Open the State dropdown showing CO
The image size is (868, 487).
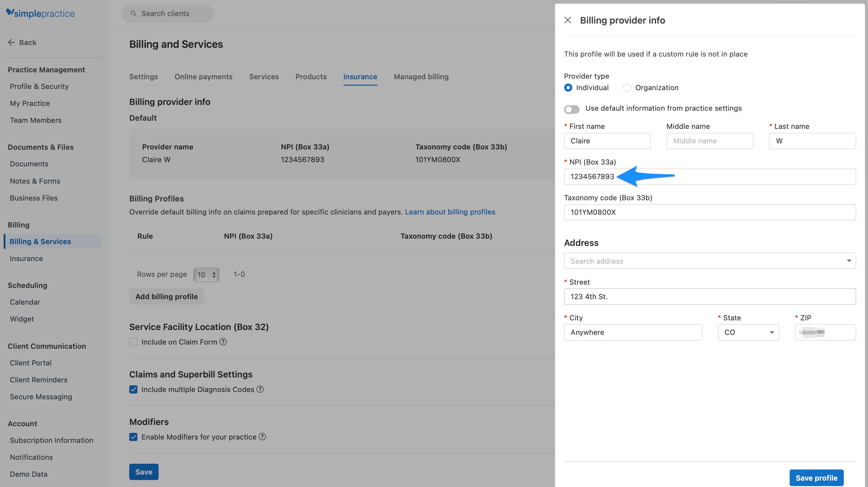coord(748,332)
